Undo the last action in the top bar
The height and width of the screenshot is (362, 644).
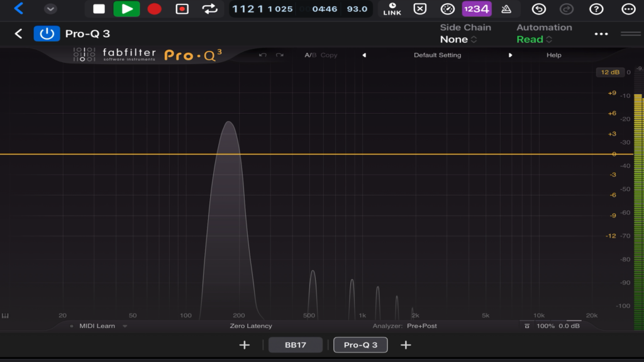tap(538, 9)
